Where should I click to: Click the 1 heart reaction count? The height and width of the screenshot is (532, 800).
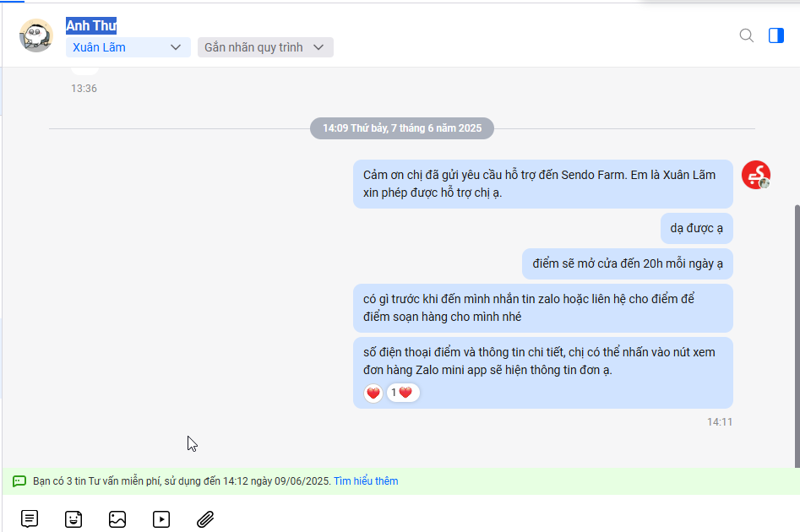[x=403, y=393]
